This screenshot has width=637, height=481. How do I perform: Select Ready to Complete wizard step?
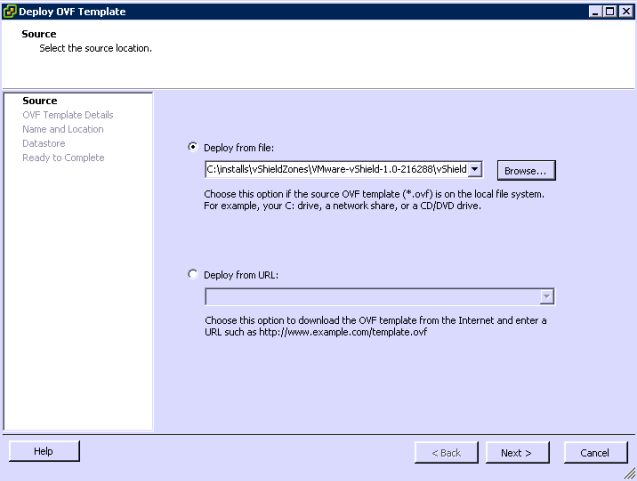pyautogui.click(x=63, y=157)
